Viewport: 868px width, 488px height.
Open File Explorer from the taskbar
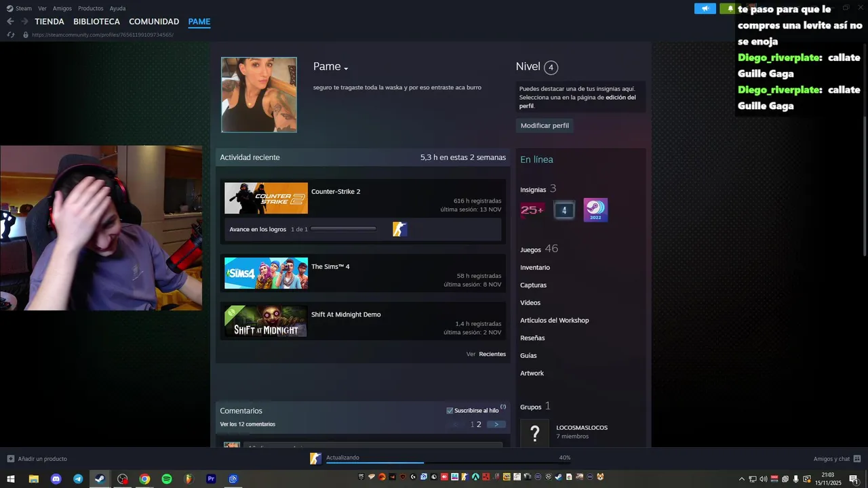pos(33,479)
